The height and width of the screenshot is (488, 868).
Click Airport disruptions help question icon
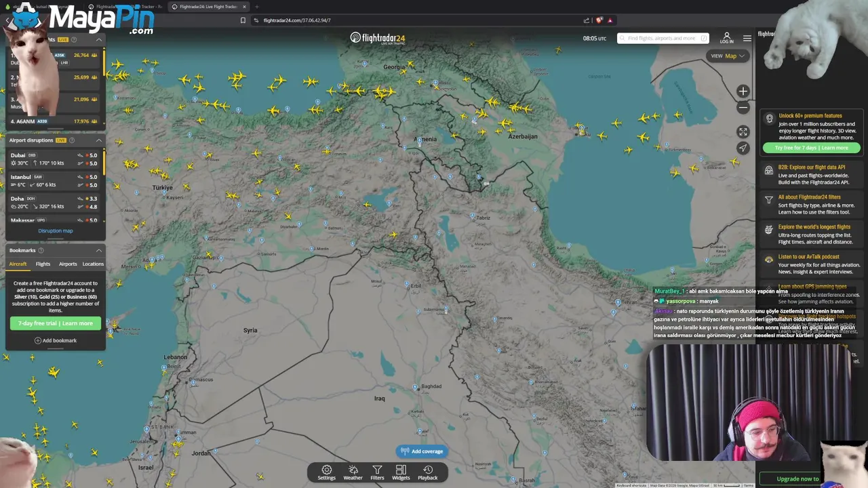[x=73, y=140]
